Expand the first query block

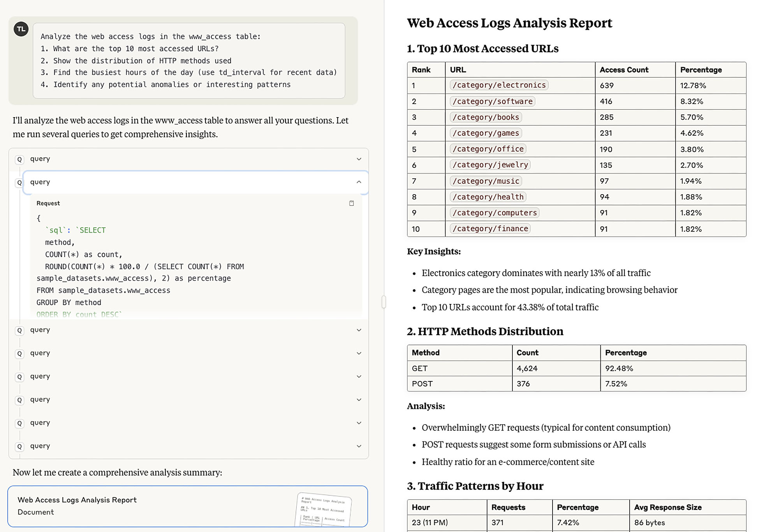pos(359,159)
